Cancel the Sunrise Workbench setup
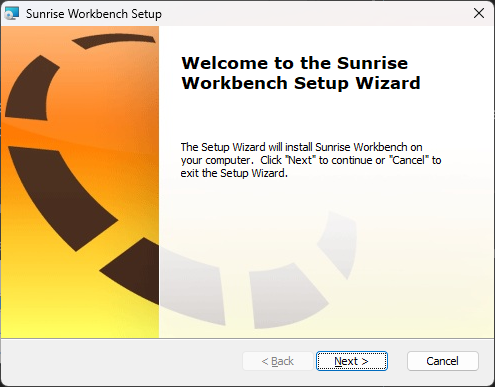495x387 pixels. pyautogui.click(x=443, y=361)
